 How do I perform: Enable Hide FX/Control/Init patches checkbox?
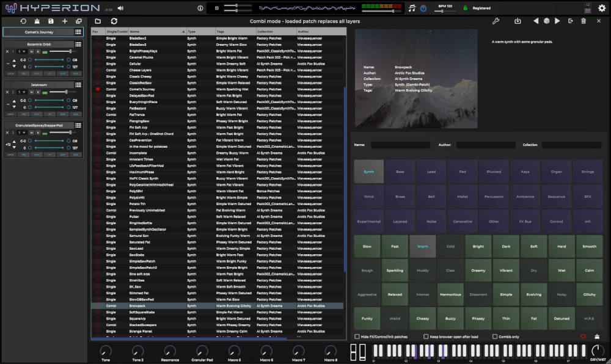[x=357, y=337]
